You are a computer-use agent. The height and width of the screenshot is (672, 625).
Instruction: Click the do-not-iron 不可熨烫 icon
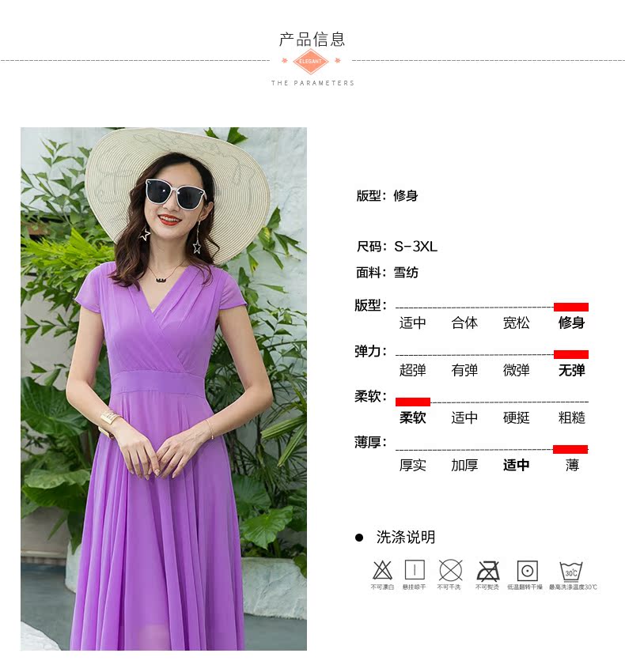(x=488, y=571)
